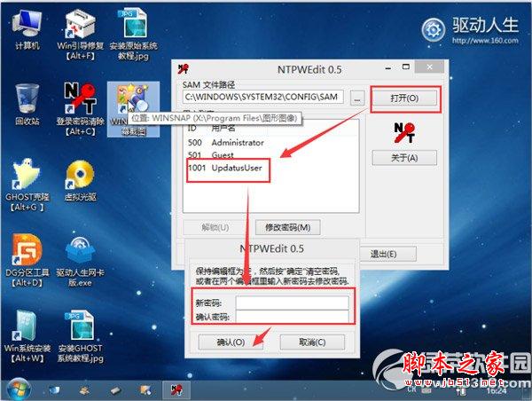Viewport: 532px width, 401px height.
Task: Focus the 确认密码 input field
Action: pos(292,317)
